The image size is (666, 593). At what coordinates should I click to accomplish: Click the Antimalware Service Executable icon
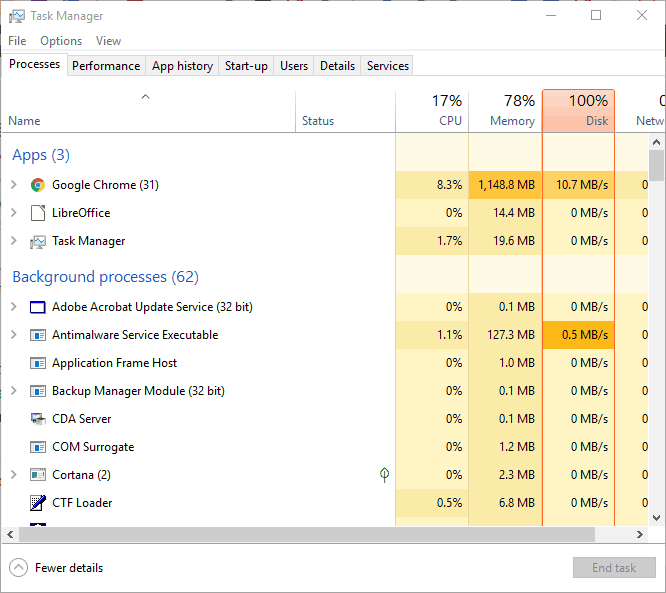[x=38, y=335]
